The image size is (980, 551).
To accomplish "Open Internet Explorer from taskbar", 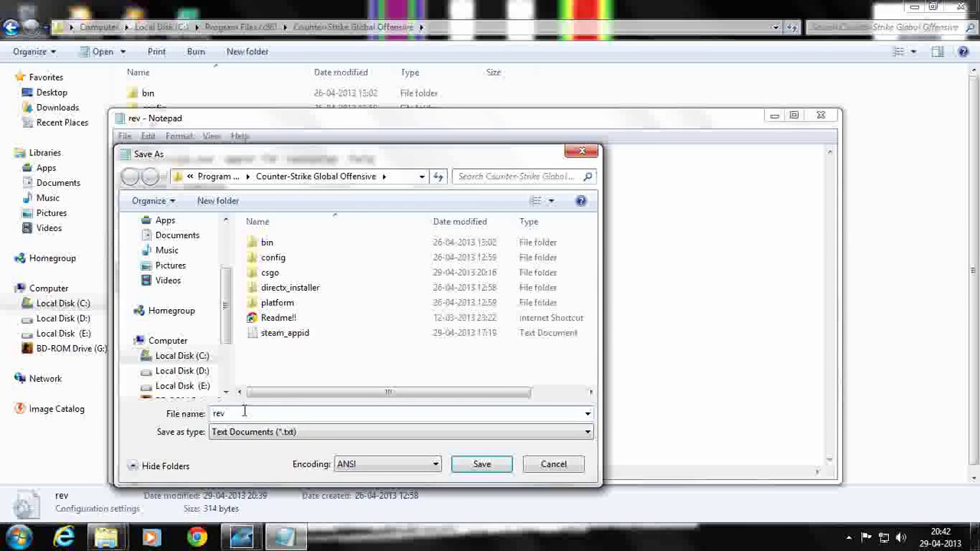I will click(64, 537).
